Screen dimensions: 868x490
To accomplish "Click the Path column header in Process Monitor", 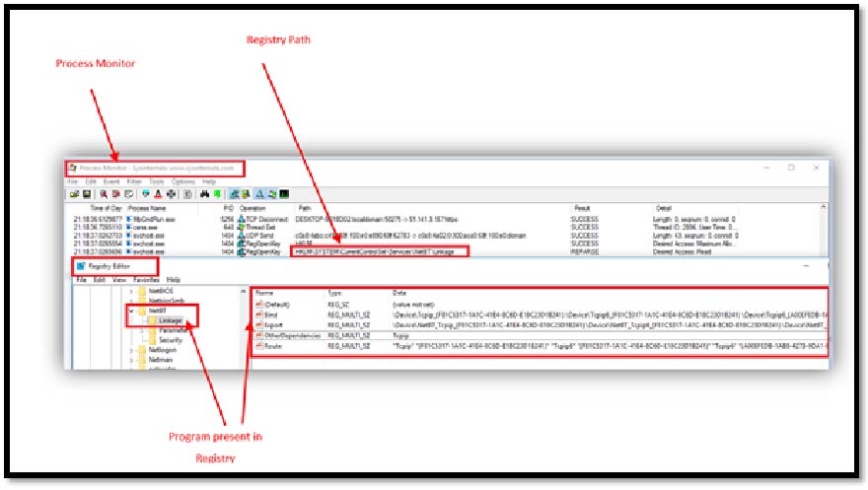I will coord(305,208).
